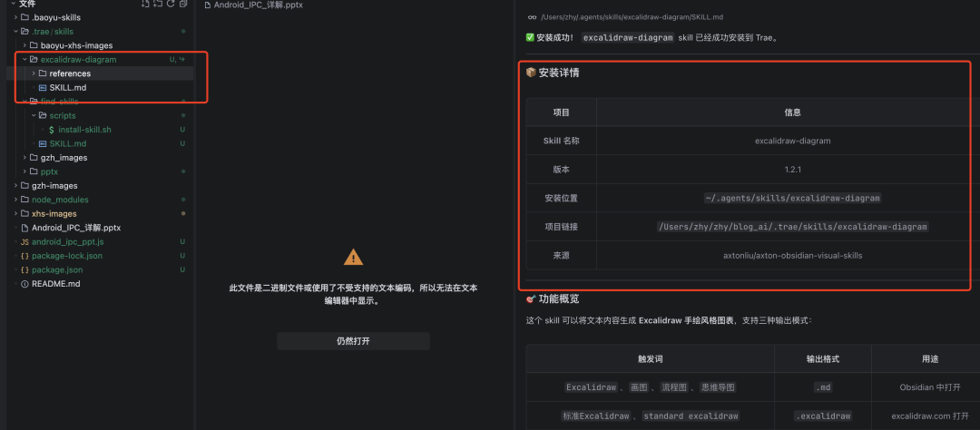Click the /Users/zhy/zhy/blog_ai/.trae/skills/excalidraw-diagram project link cell
Image resolution: width=980 pixels, height=430 pixels.
pyautogui.click(x=792, y=227)
